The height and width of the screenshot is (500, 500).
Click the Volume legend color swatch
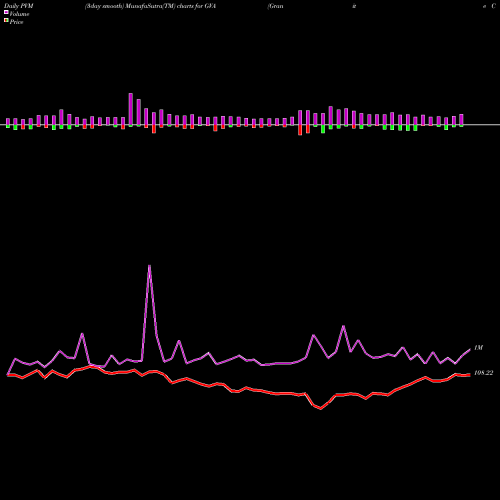(x=6, y=13)
